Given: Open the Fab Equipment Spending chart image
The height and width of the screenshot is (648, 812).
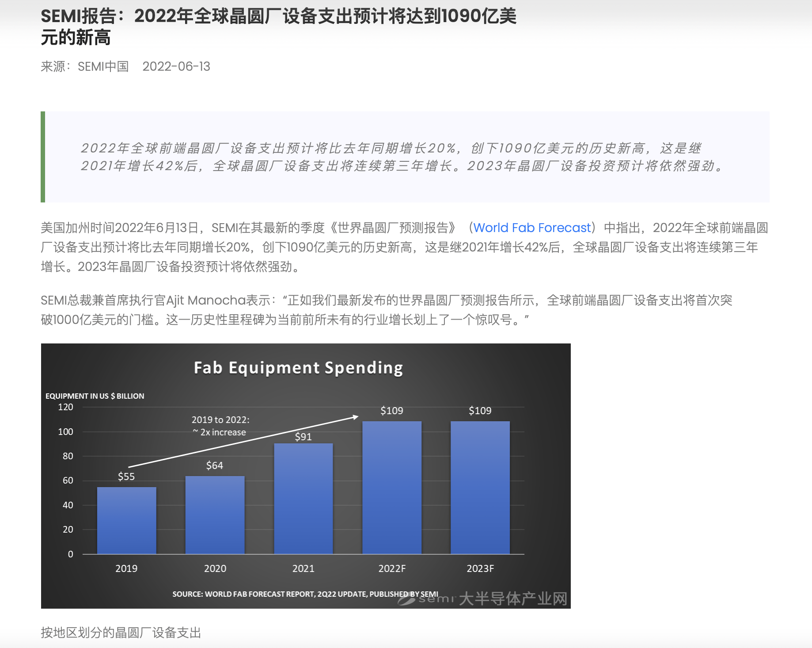Looking at the screenshot, I should 306,476.
